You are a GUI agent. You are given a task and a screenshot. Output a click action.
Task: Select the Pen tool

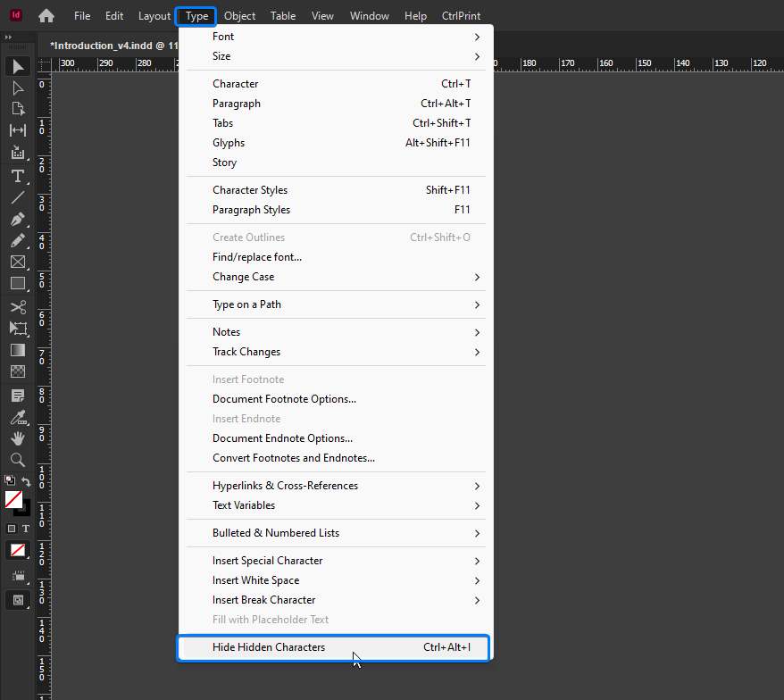click(x=18, y=219)
